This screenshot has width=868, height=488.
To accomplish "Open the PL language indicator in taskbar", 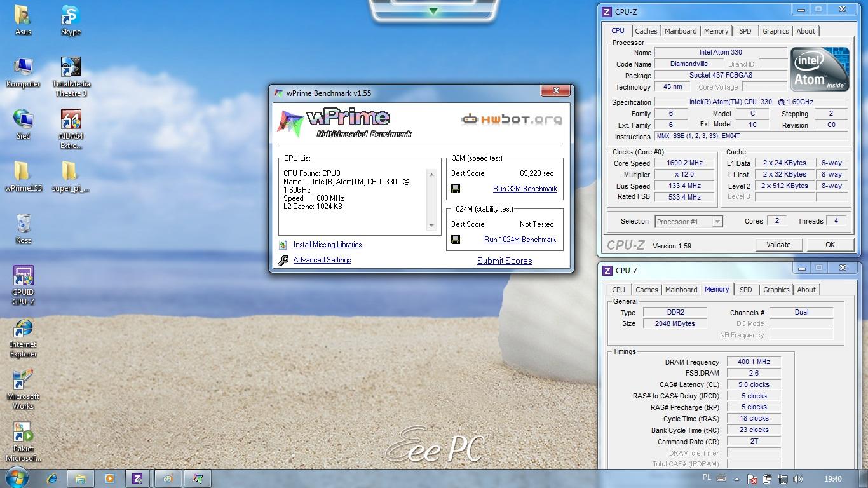I will tap(707, 477).
